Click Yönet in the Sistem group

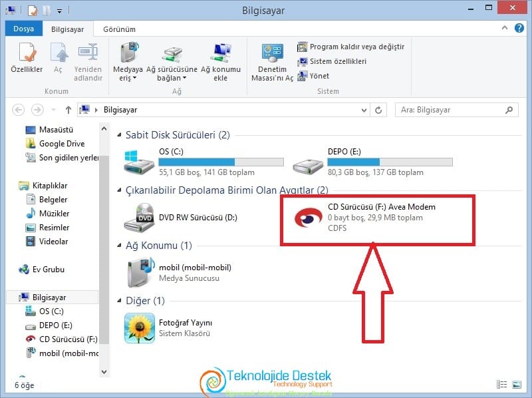coord(313,76)
